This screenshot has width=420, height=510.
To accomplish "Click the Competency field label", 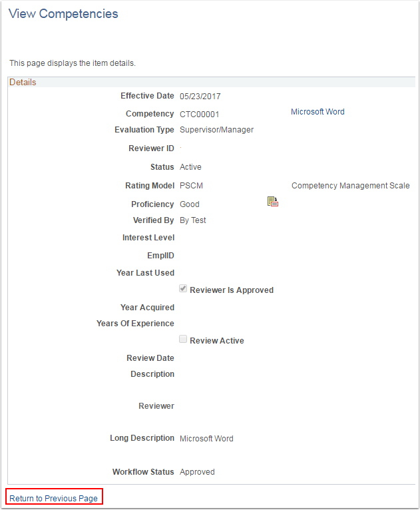I will click(150, 113).
